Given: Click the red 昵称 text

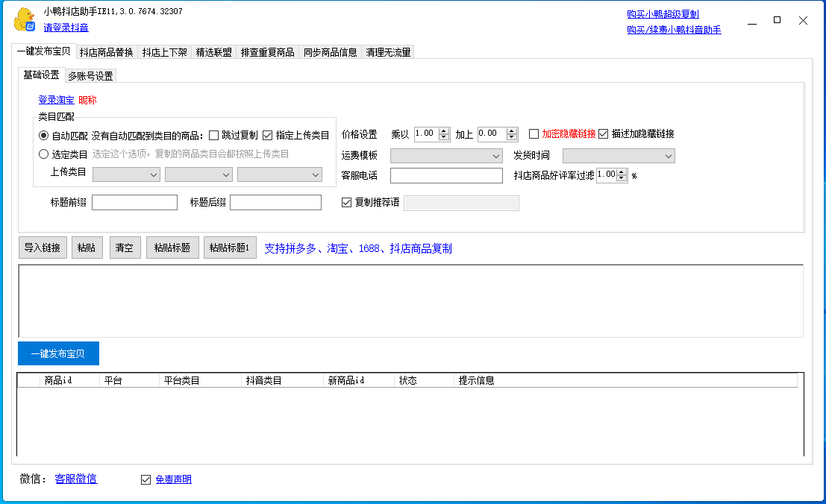Looking at the screenshot, I should pos(88,100).
